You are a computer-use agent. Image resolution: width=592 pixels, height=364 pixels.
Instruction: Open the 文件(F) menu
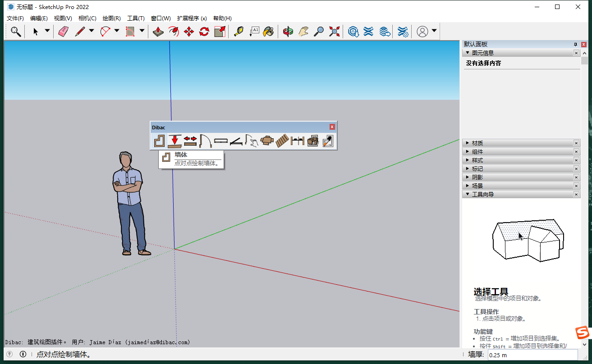(x=15, y=18)
